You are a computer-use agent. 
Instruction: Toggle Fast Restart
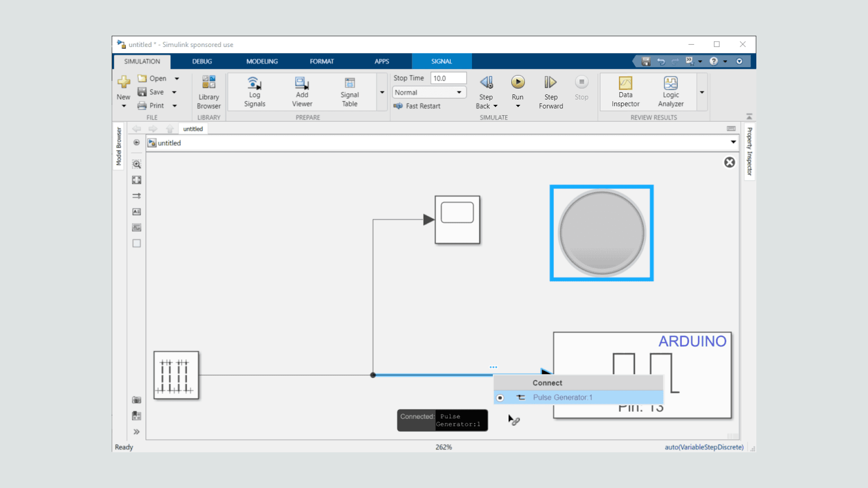click(417, 106)
